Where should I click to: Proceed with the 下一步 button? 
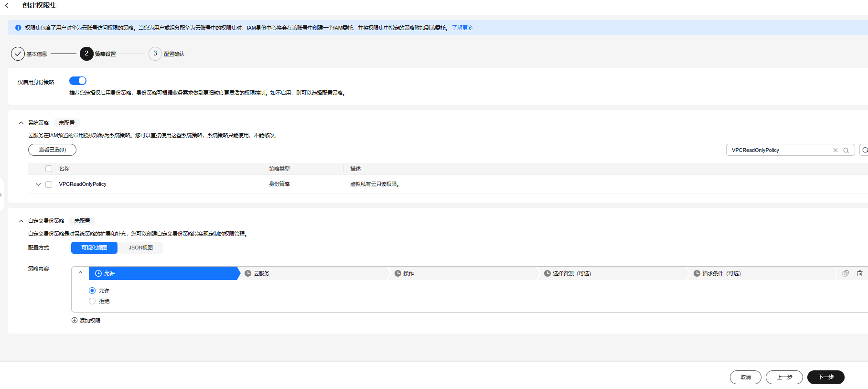pos(826,377)
